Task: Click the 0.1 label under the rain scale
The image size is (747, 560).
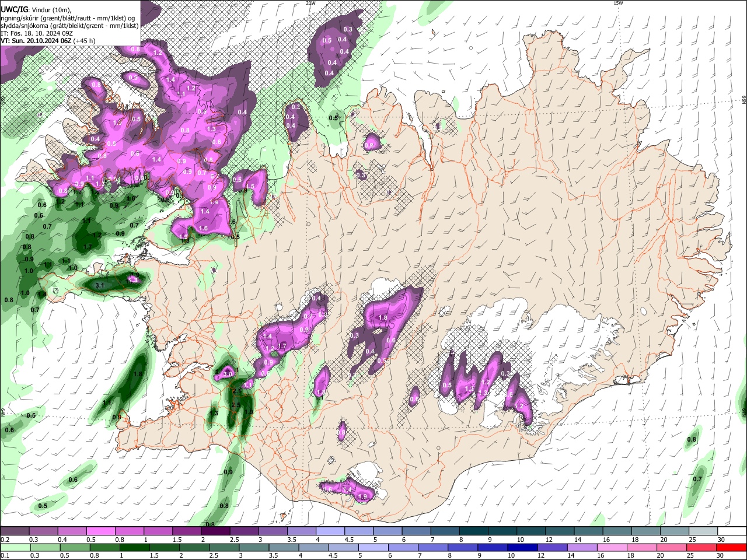Action: click(x=4, y=555)
